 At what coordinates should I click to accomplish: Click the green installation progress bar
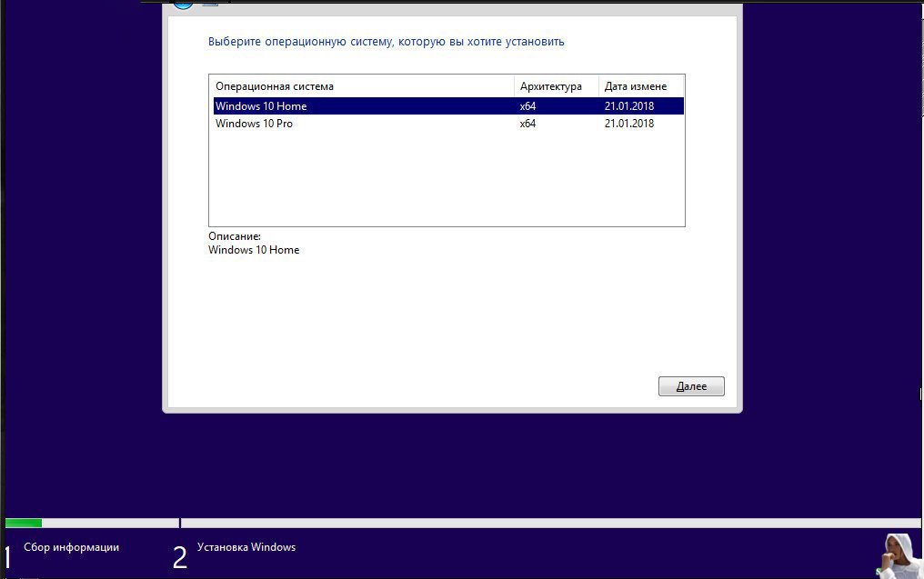tap(24, 523)
